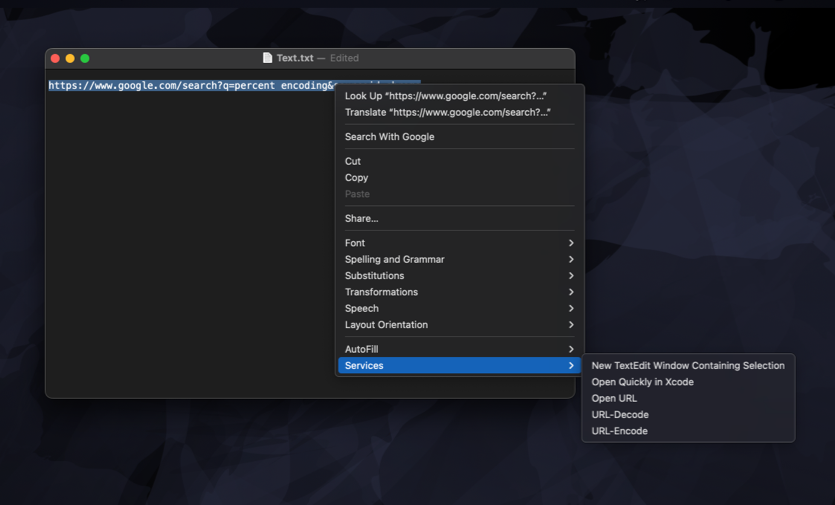Select Search With Google
This screenshot has height=505, width=835.
(459, 137)
